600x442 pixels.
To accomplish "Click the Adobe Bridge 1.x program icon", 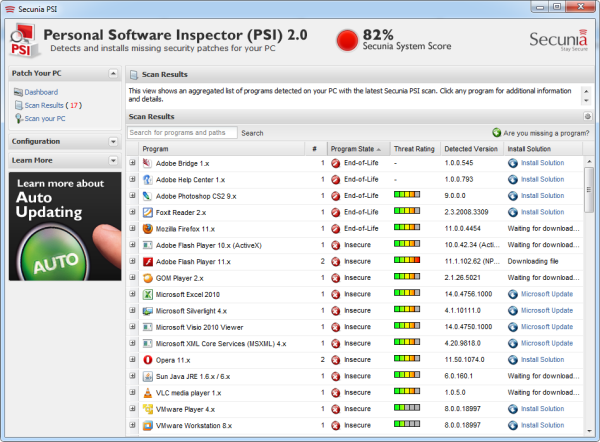I will (147, 163).
